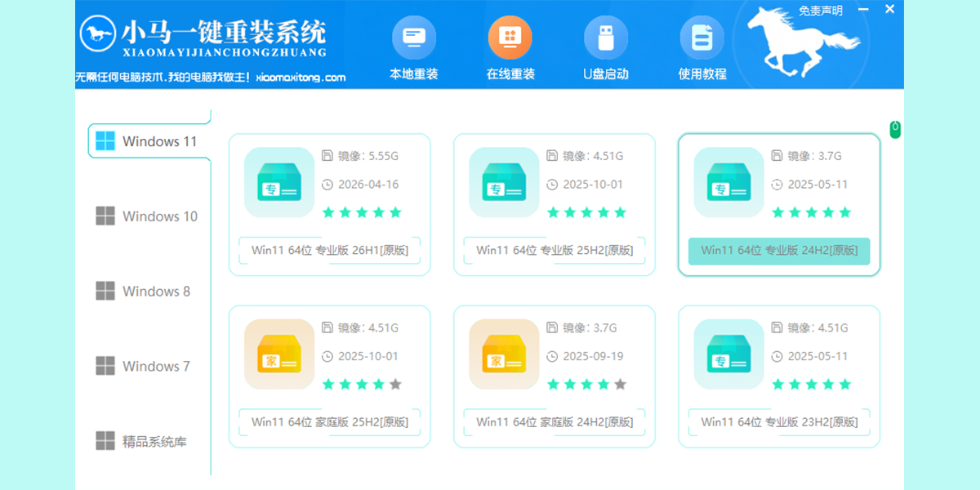Image resolution: width=980 pixels, height=490 pixels.
Task: Click the box icon of the 24H2 专业版 card
Action: [x=728, y=182]
